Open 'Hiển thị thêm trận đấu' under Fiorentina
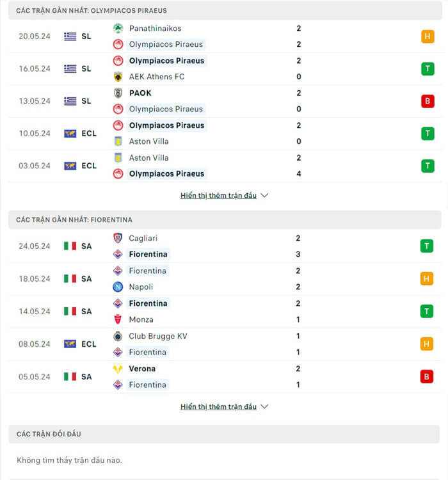The image size is (448, 480). point(218,406)
